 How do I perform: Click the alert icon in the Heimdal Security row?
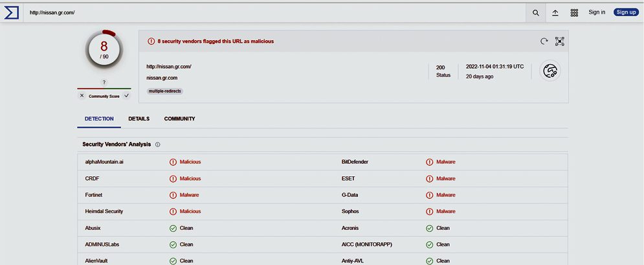point(173,211)
